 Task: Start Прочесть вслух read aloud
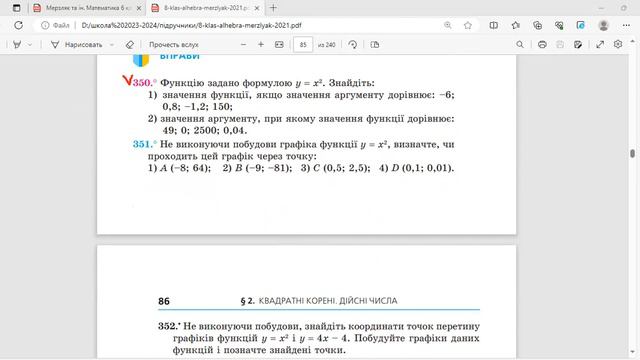point(173,44)
